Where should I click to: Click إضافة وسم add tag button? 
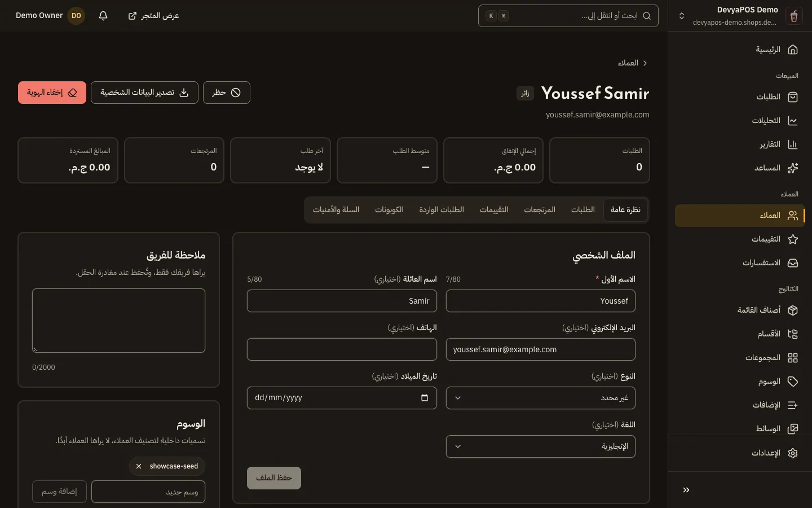coord(59,492)
